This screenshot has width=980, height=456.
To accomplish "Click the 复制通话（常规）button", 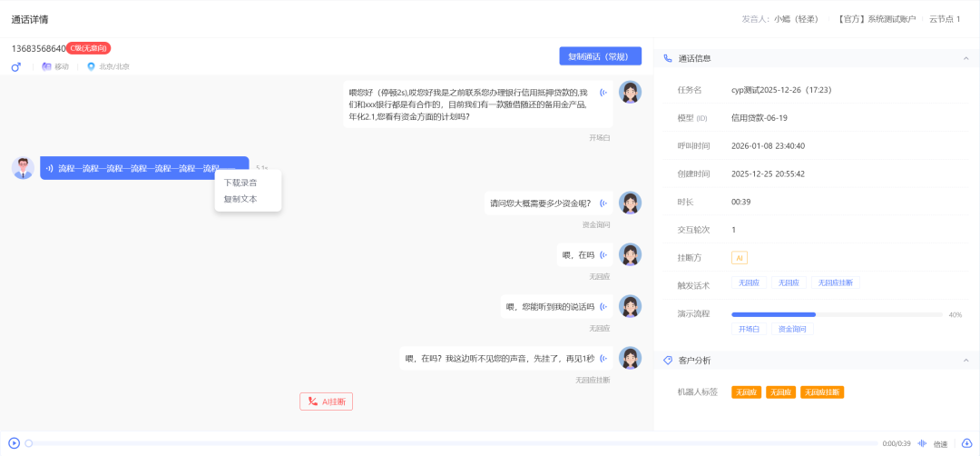I will [x=600, y=56].
